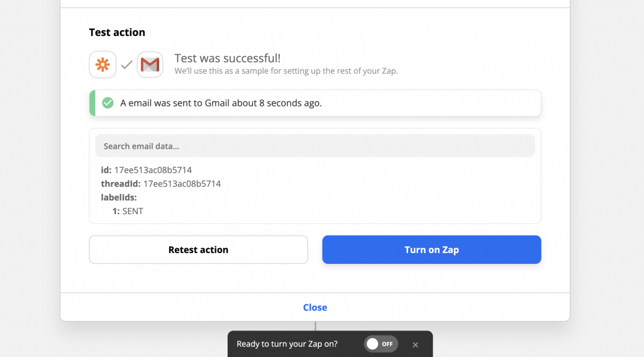644x357 pixels.
Task: Click the Retest action button
Action: [198, 250]
